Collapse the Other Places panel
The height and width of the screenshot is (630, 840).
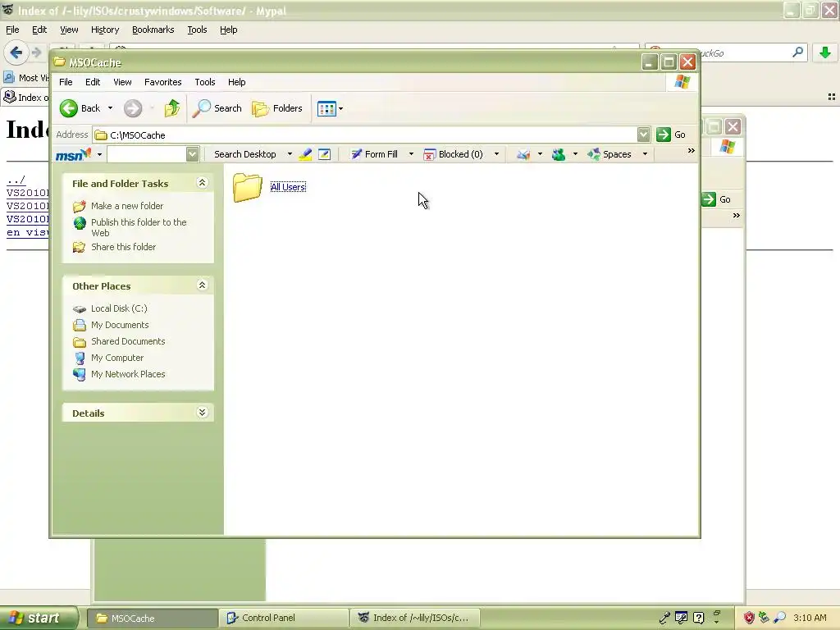point(202,285)
